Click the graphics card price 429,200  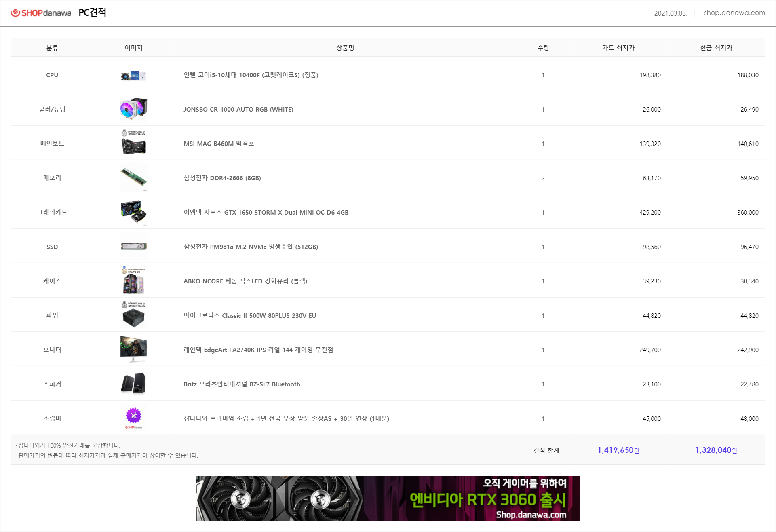tap(650, 213)
